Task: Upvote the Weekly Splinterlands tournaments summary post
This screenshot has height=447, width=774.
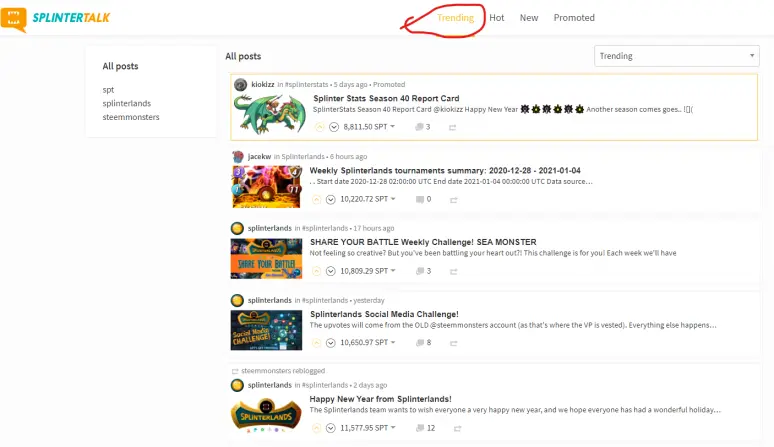Action: point(316,199)
